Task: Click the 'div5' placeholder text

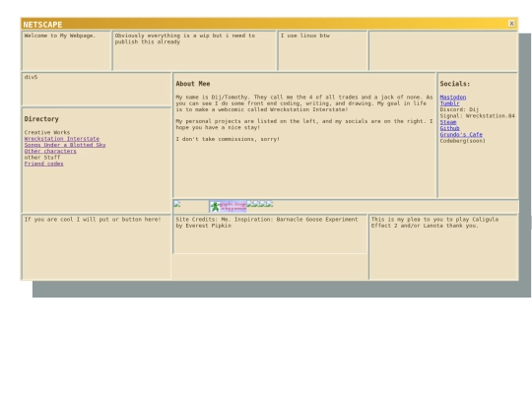Action: pyautogui.click(x=31, y=77)
